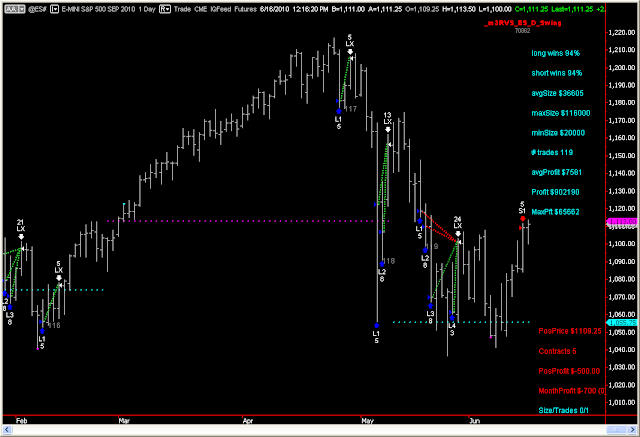Click the left scroll arrow on the horizontal scrollbar
The height and width of the screenshot is (437, 640).
7,429
